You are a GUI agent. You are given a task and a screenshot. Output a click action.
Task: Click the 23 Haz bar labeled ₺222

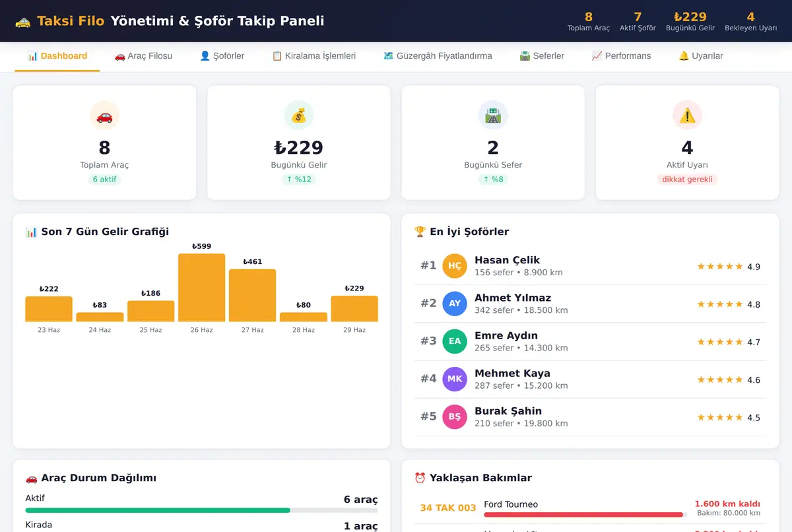pos(49,309)
